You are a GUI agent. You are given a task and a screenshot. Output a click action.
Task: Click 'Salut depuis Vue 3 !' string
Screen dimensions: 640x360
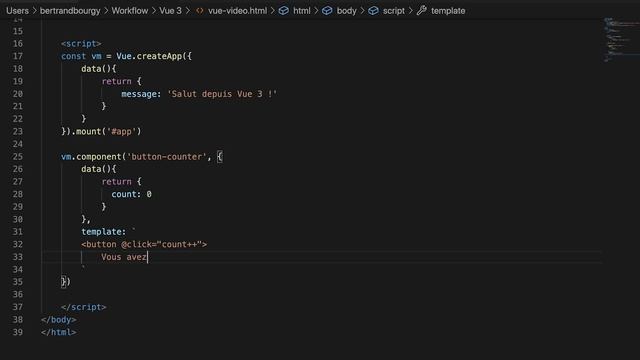tap(222, 94)
